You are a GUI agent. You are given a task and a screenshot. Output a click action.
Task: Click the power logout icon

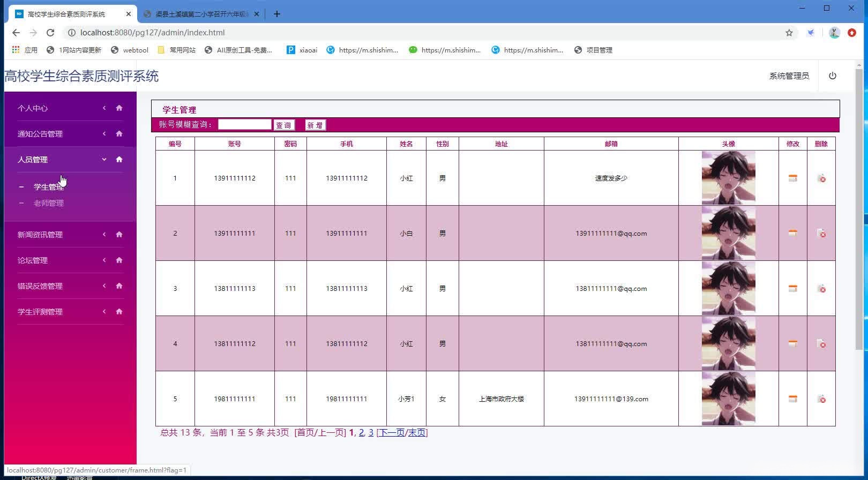pyautogui.click(x=833, y=76)
